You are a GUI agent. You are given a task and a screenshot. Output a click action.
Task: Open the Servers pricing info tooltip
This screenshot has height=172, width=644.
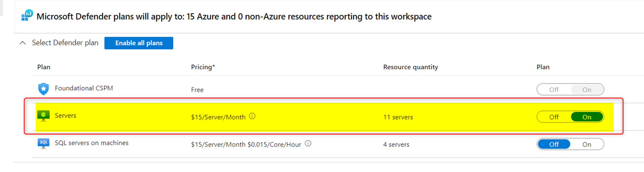coord(253,116)
